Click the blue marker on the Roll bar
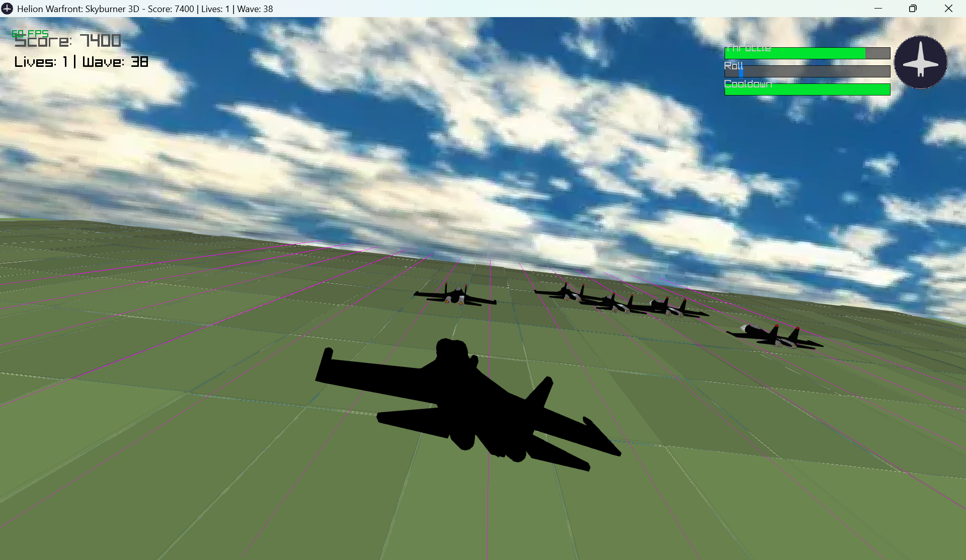This screenshot has height=560, width=966. [741, 72]
